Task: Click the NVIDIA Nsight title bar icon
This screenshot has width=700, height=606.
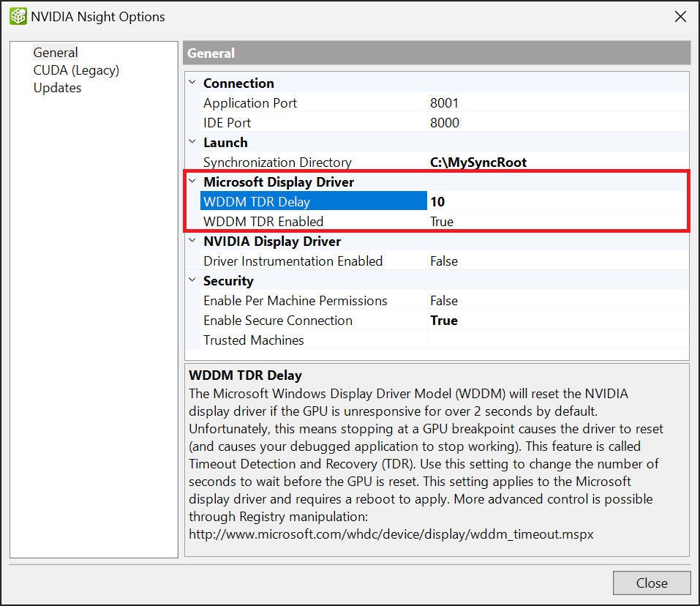Action: (x=18, y=16)
